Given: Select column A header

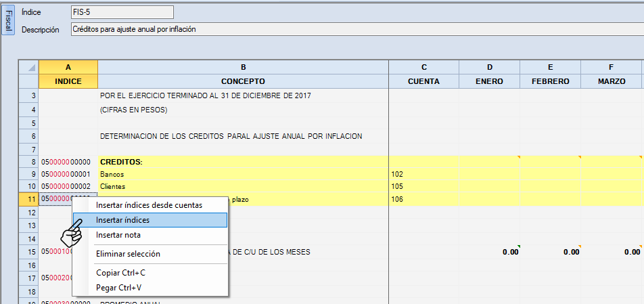Looking at the screenshot, I should (x=68, y=67).
